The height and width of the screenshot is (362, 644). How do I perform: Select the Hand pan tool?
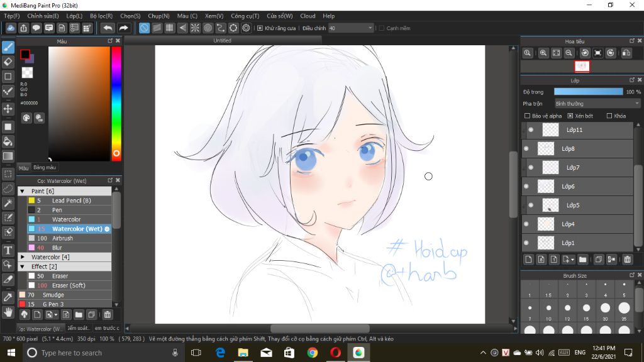point(8,312)
